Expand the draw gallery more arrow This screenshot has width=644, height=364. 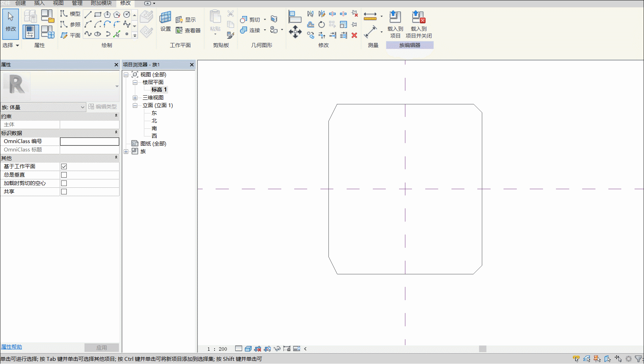(135, 35)
